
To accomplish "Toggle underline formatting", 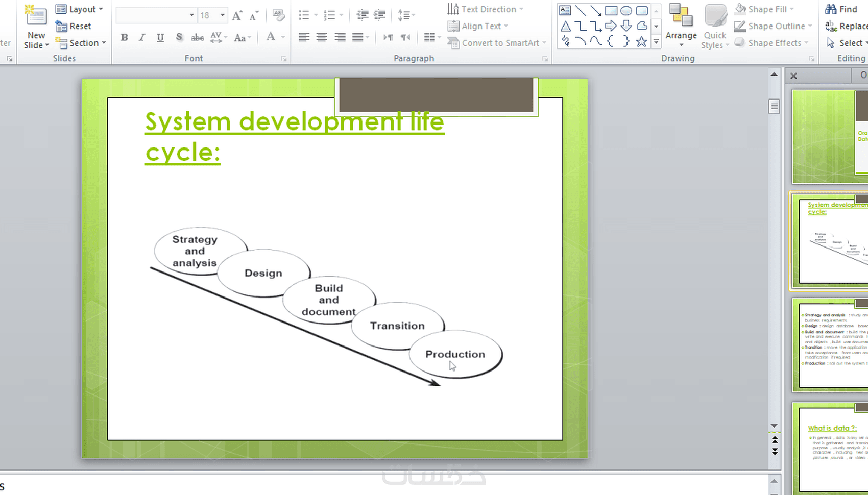I will [160, 37].
